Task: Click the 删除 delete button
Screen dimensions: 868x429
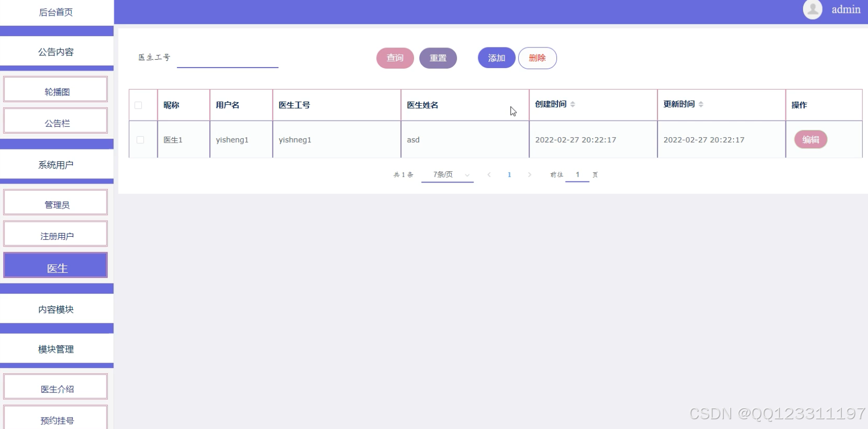Action: pos(537,58)
